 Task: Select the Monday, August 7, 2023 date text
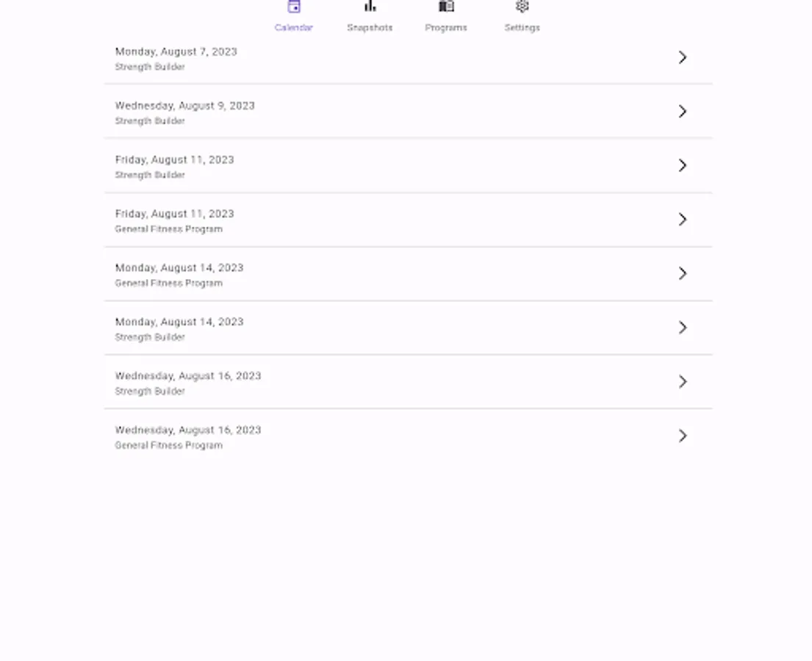point(176,51)
